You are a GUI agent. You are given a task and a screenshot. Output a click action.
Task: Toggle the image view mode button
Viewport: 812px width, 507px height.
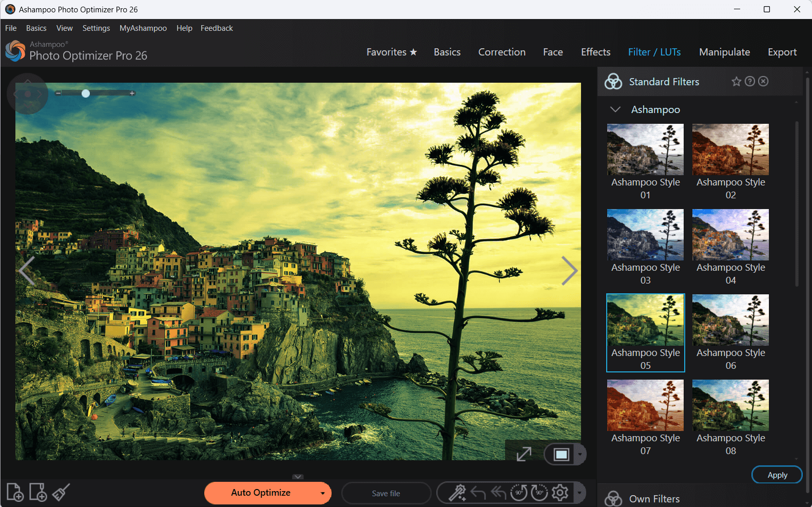[561, 454]
